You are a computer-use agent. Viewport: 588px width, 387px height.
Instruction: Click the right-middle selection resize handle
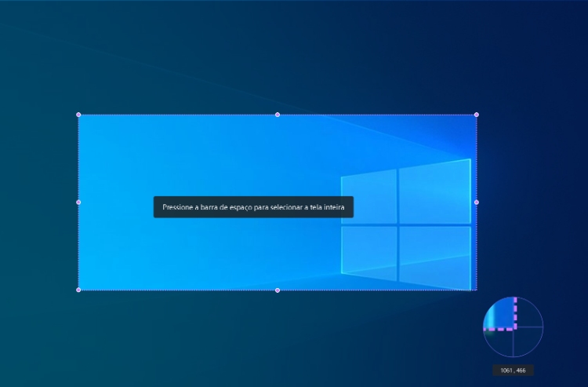(476, 203)
